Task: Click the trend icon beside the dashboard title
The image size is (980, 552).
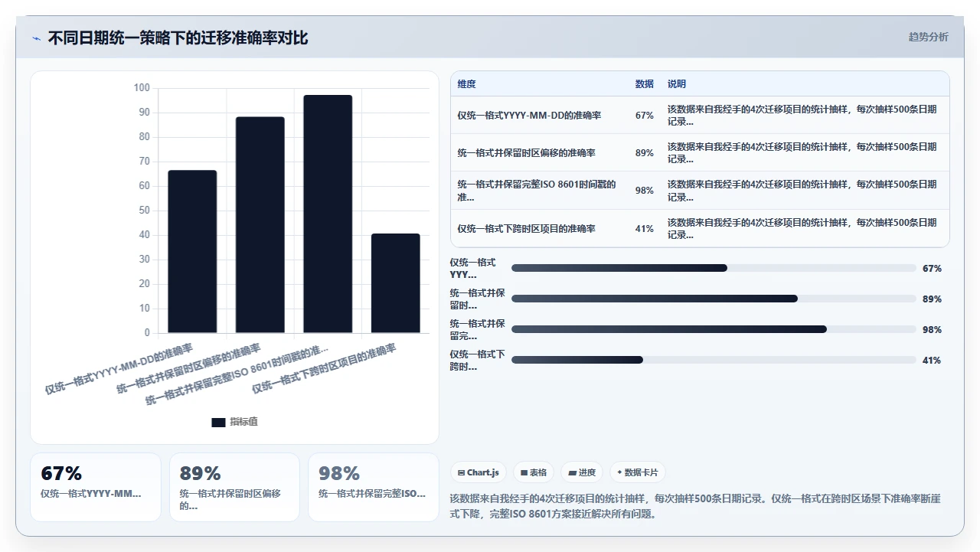Action: (36, 38)
